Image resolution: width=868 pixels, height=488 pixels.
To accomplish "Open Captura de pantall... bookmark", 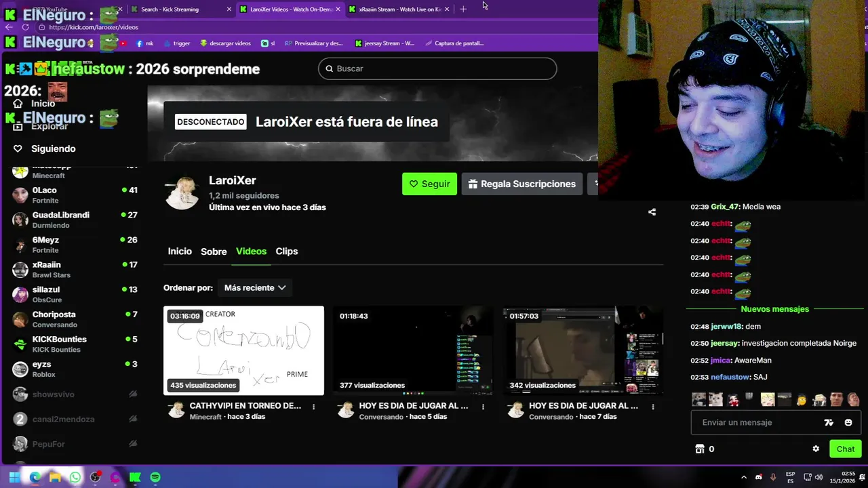I will [x=454, y=43].
